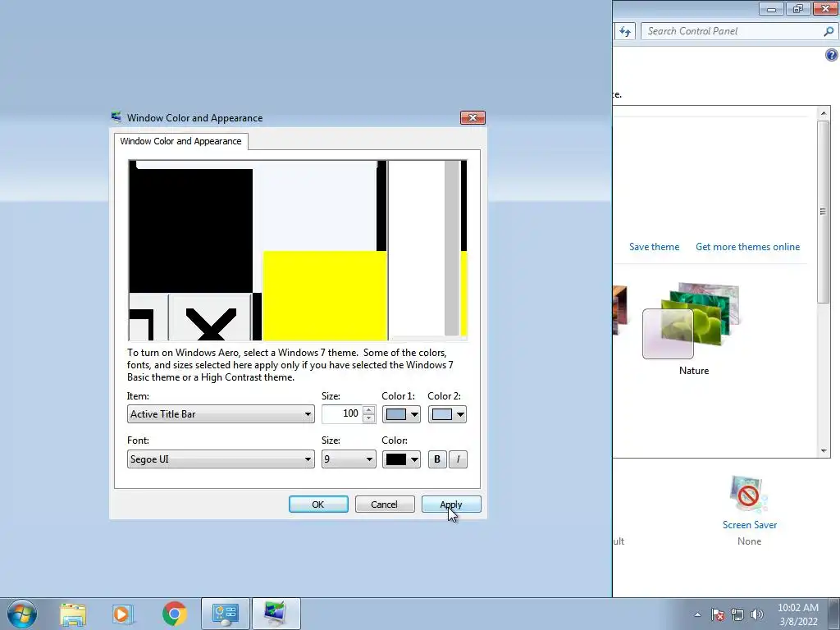Click the OK button
The height and width of the screenshot is (630, 840).
coord(318,504)
